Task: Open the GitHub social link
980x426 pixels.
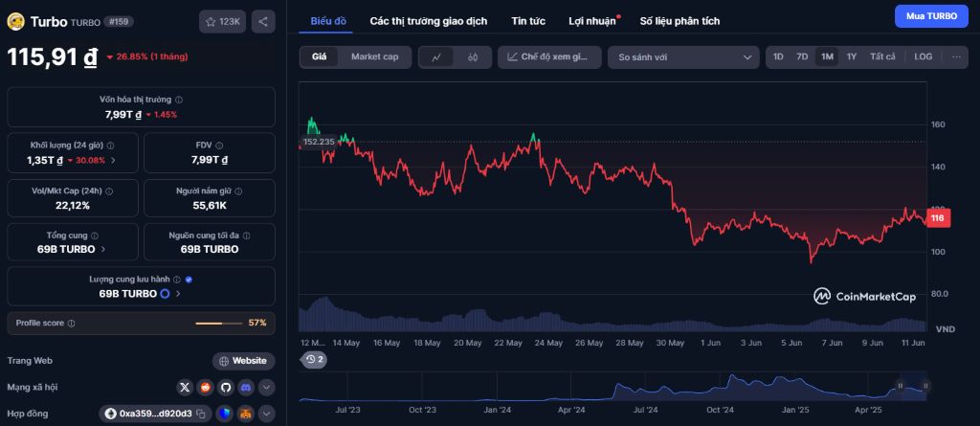Action: click(226, 387)
